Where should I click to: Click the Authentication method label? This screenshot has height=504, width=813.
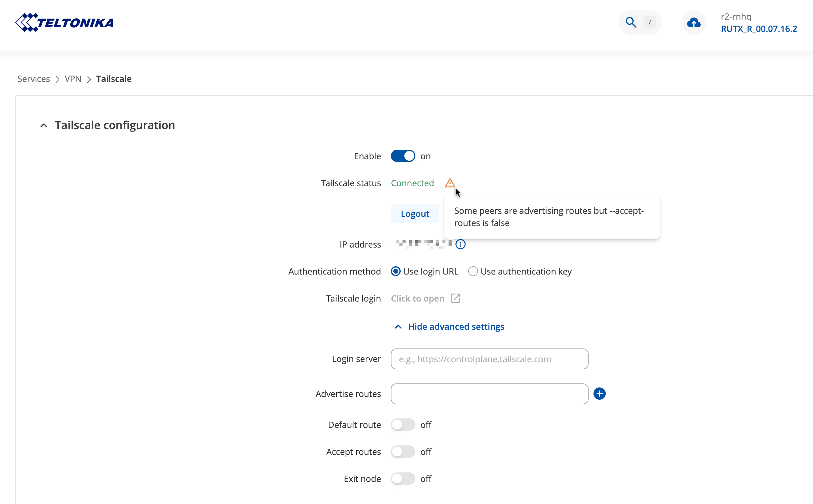tap(334, 271)
